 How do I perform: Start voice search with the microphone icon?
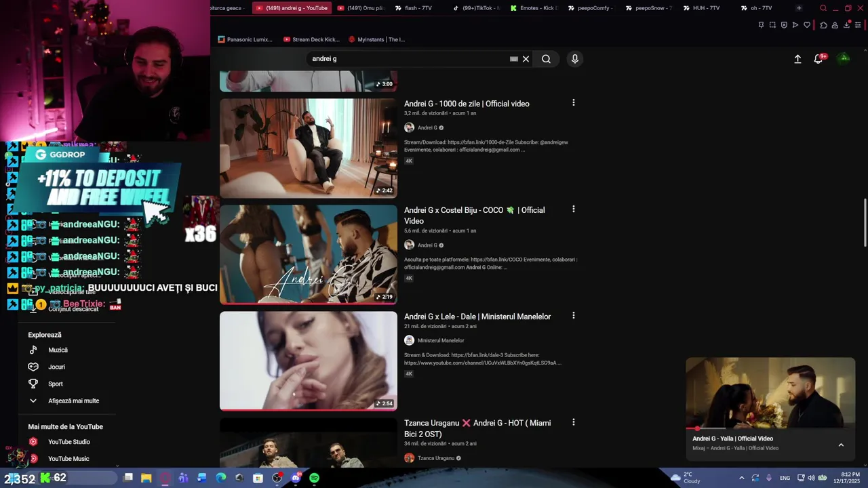pos(575,59)
